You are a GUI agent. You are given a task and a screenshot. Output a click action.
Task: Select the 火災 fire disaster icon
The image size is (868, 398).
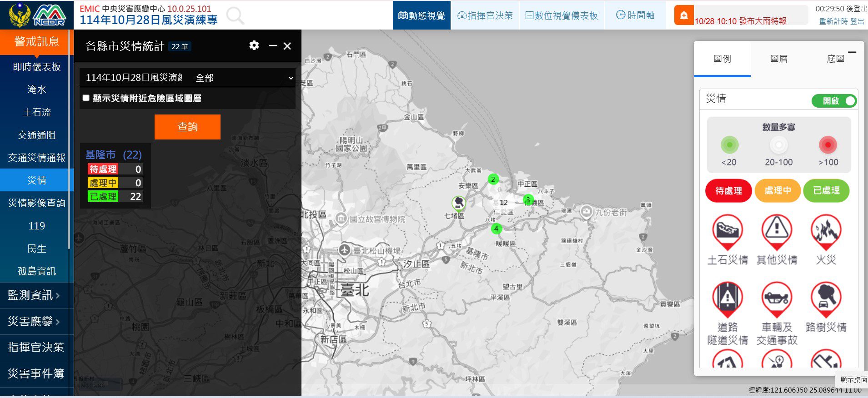826,231
